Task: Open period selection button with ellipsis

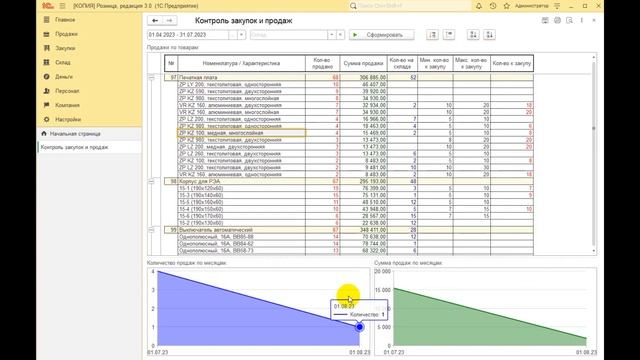Action: pyautogui.click(x=233, y=35)
